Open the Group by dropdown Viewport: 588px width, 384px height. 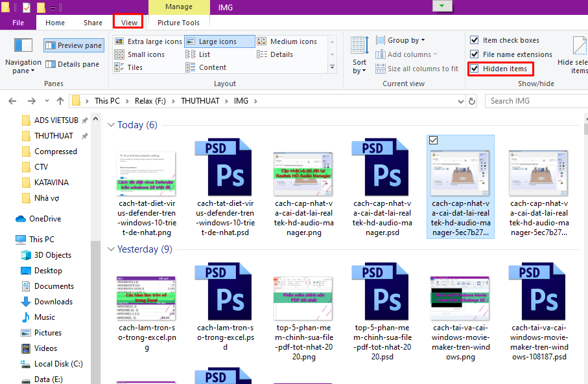[401, 40]
